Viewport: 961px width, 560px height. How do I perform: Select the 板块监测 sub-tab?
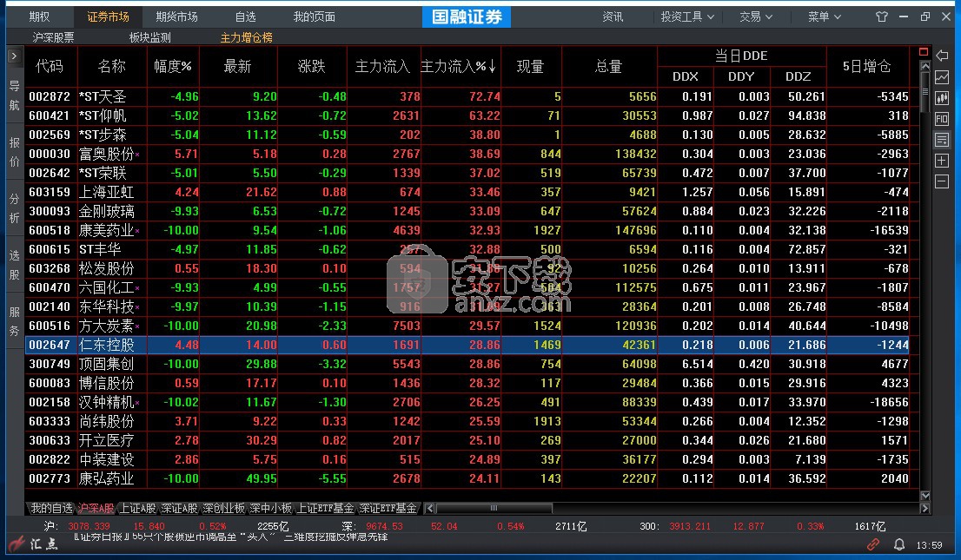pos(150,37)
